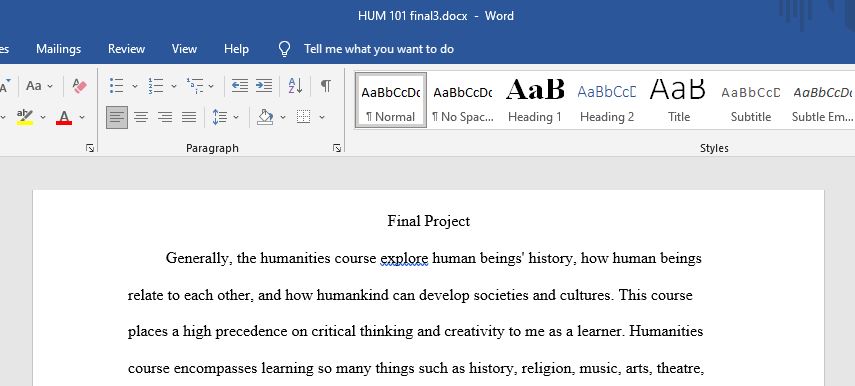Screen dimensions: 855x386
Task: Open the Review ribbon tab
Action: (x=127, y=49)
